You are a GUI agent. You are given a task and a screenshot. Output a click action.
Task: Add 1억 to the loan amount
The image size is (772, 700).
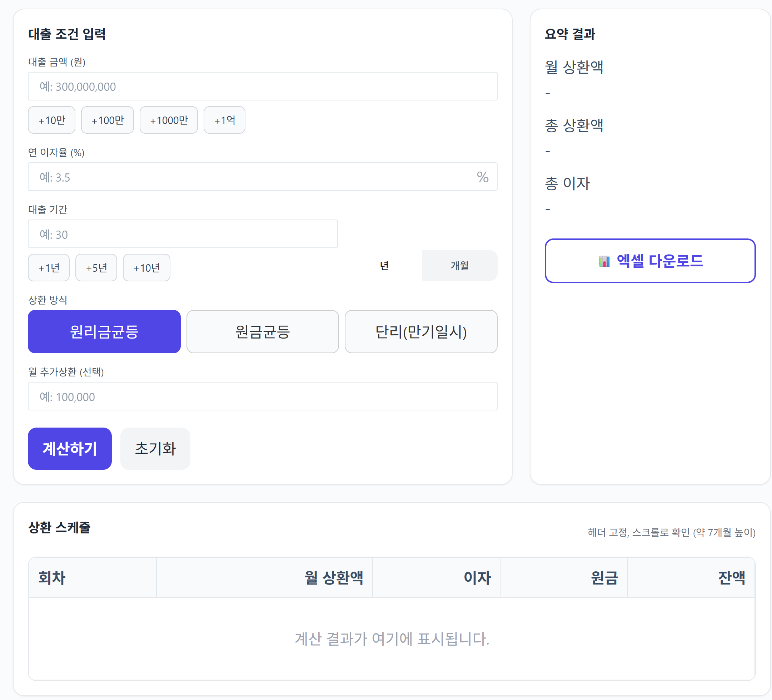pos(224,120)
